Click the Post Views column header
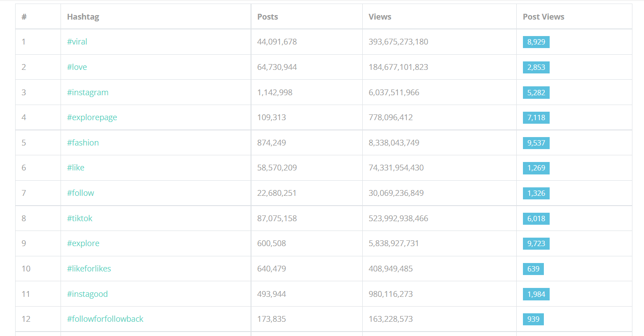The width and height of the screenshot is (644, 336). (x=543, y=16)
